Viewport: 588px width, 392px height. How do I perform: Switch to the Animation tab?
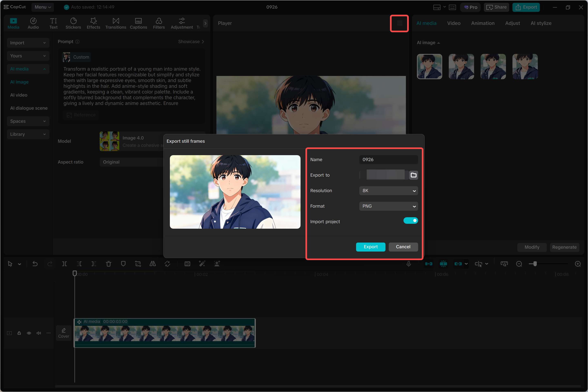click(x=482, y=23)
